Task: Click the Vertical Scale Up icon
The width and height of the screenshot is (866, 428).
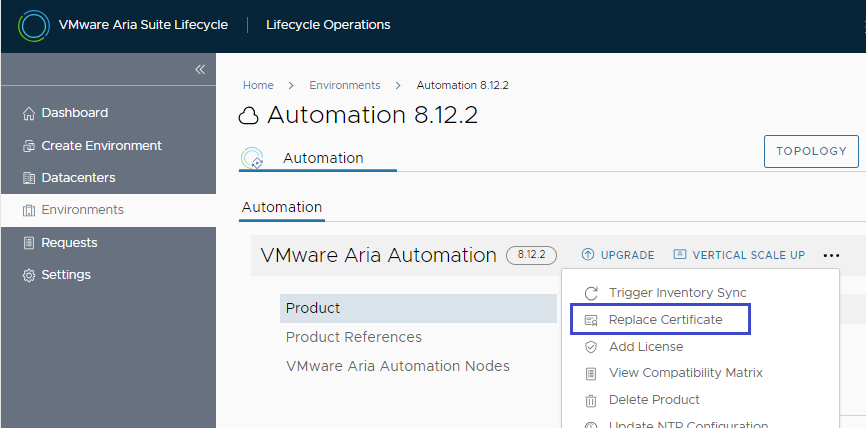Action: (680, 255)
